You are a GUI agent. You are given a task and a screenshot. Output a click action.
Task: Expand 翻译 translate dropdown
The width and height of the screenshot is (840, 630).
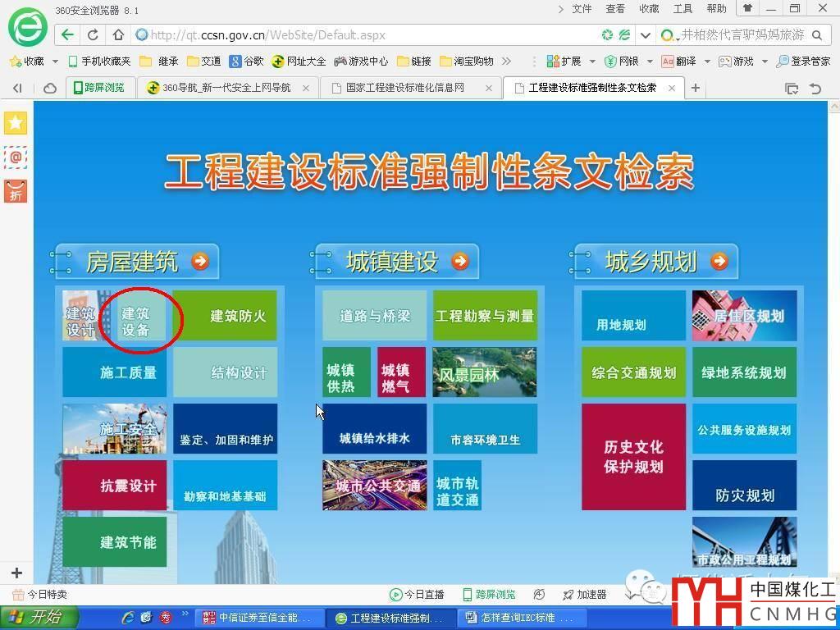click(x=707, y=62)
